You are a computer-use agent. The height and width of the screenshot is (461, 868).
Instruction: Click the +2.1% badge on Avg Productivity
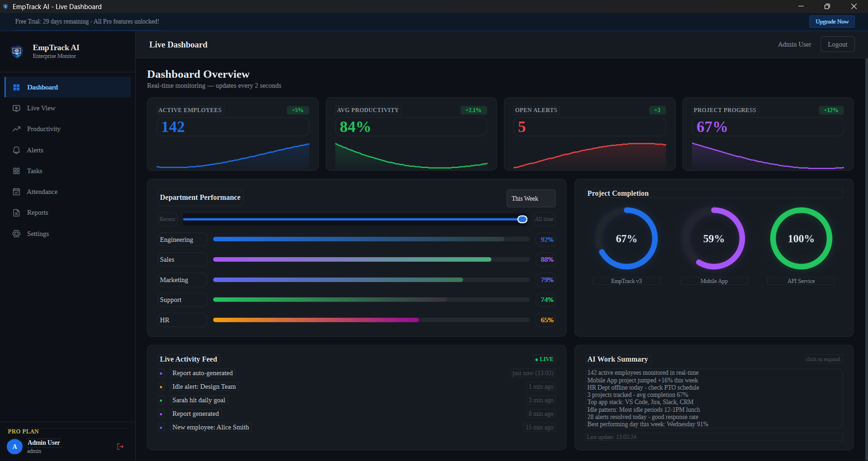473,110
